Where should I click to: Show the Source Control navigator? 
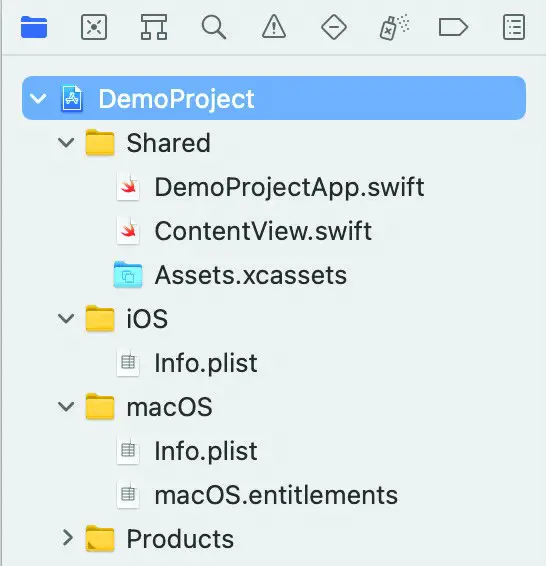[94, 27]
